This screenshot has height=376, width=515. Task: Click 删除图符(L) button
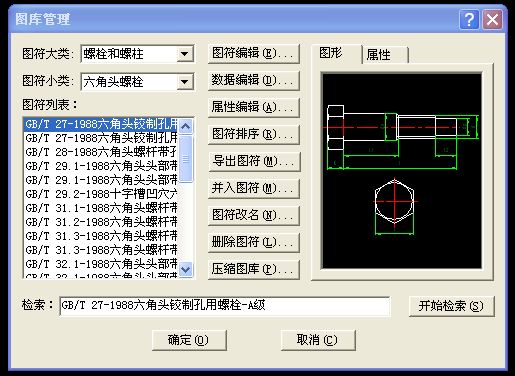pos(254,242)
